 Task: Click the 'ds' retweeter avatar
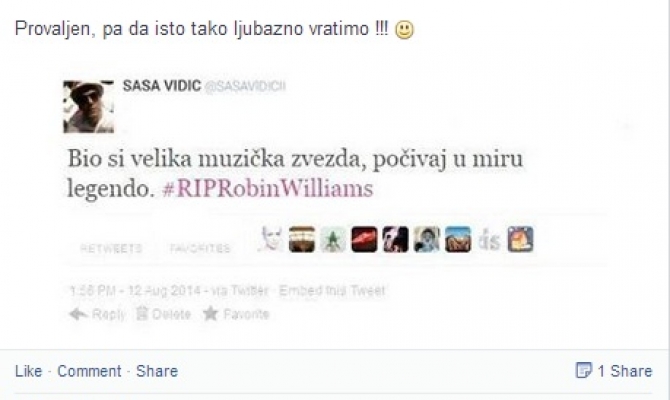tap(489, 240)
